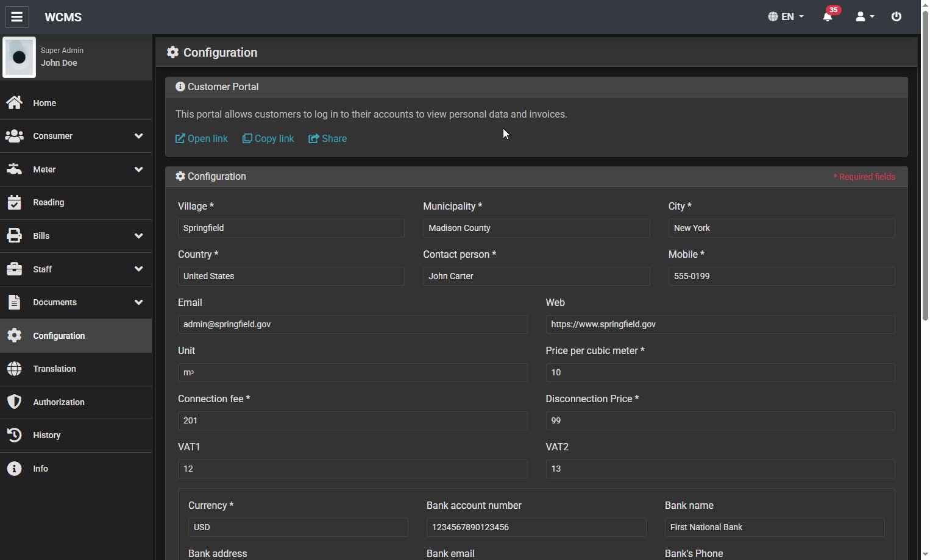Screen dimensions: 930x560
Task: Click John Doe's profile avatar thumbnail
Action: coord(19,57)
